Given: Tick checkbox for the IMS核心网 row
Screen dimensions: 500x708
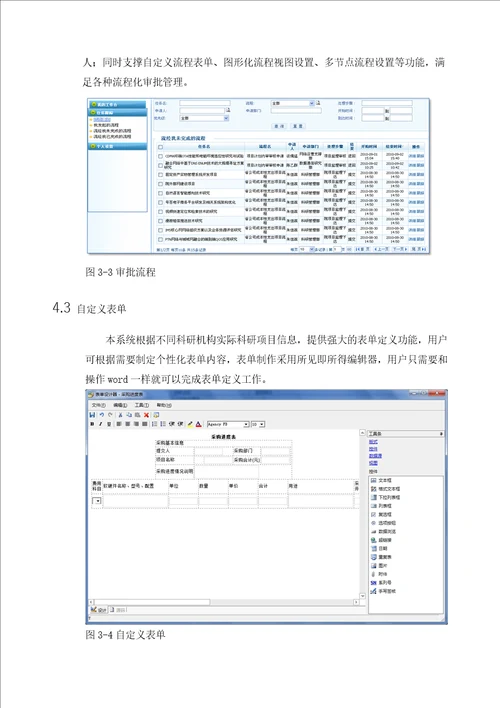Looking at the screenshot, I should 160,230.
